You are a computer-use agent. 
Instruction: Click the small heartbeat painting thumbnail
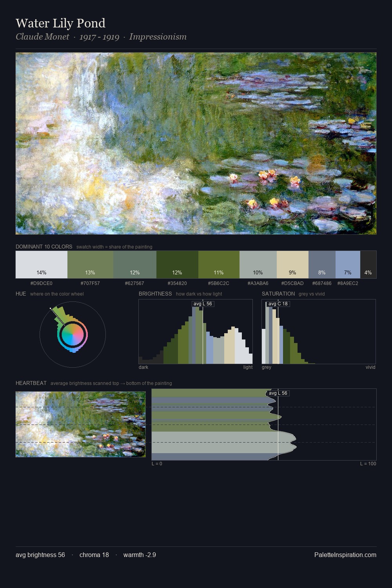80,424
